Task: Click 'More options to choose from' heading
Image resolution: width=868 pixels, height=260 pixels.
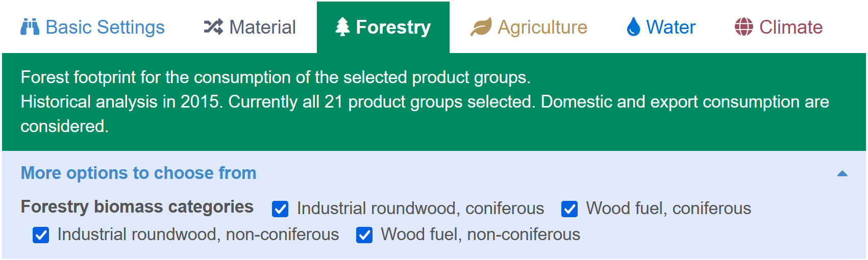Action: coord(138,173)
